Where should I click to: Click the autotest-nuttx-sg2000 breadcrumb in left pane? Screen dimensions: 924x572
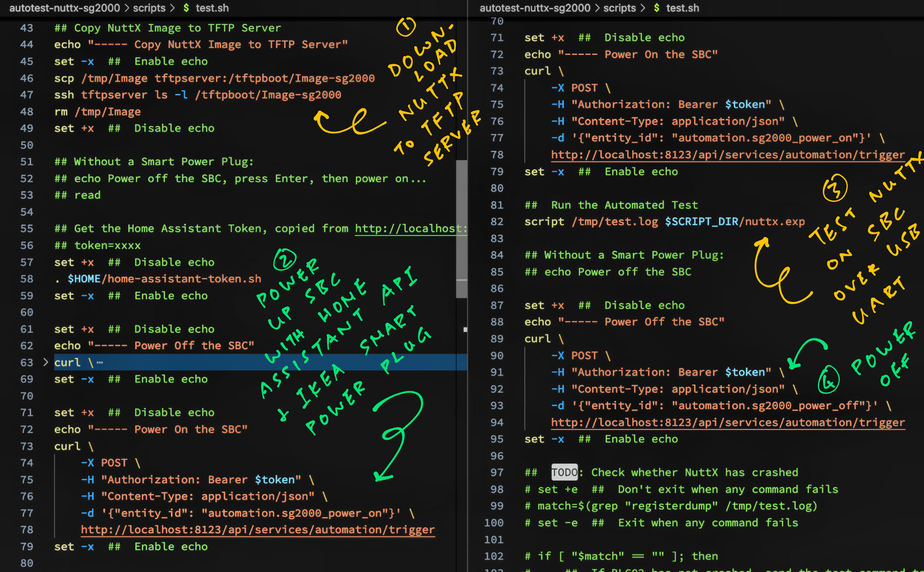click(x=65, y=8)
